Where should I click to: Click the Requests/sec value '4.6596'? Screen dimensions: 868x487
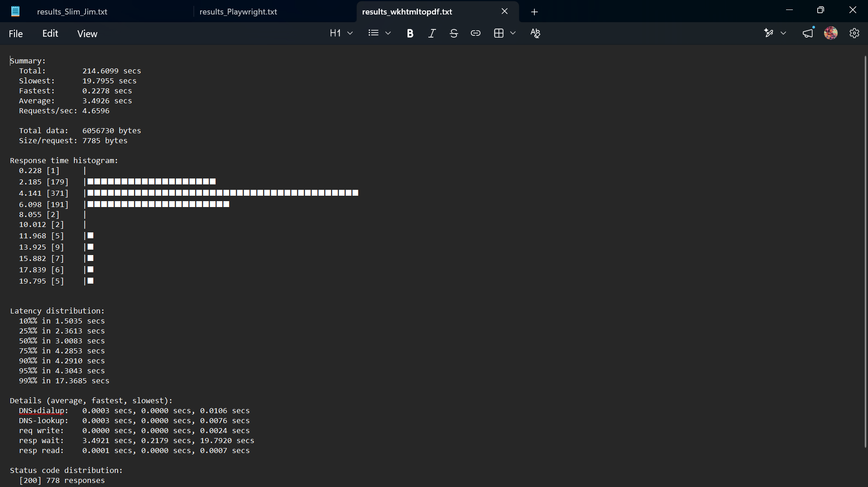point(96,111)
